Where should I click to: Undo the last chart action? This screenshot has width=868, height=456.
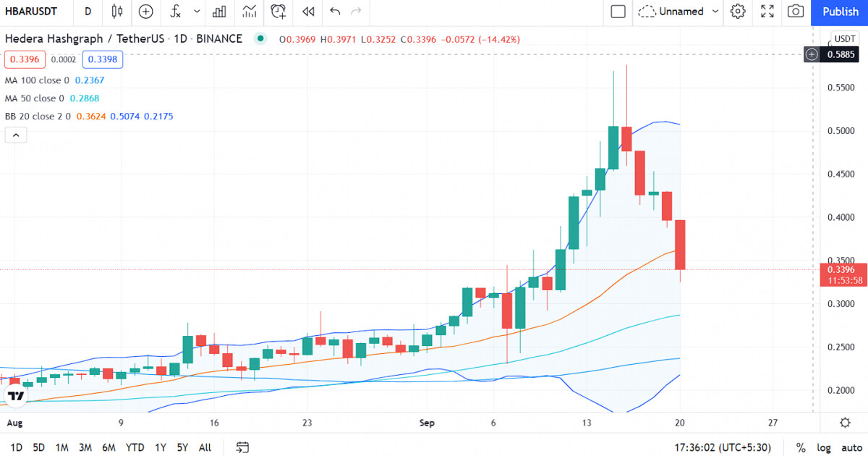point(335,12)
